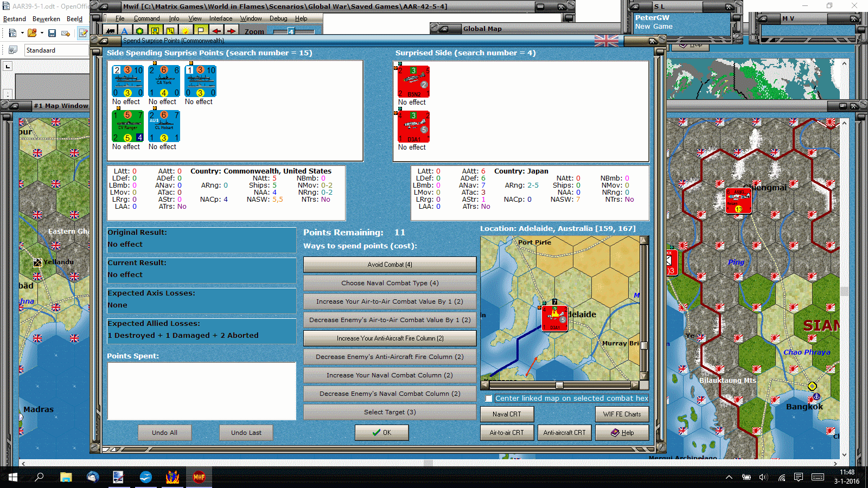Viewport: 868px width, 488px height.
Task: Click the vertical scrollbar of Adelaide map
Action: (644, 308)
